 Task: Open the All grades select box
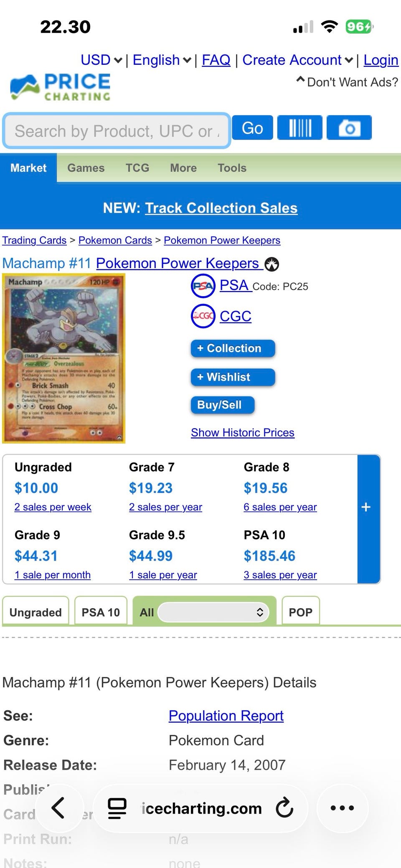pos(213,612)
